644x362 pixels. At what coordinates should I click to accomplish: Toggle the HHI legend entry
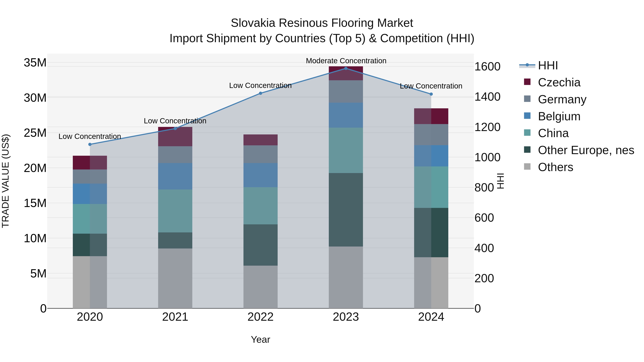click(x=538, y=65)
